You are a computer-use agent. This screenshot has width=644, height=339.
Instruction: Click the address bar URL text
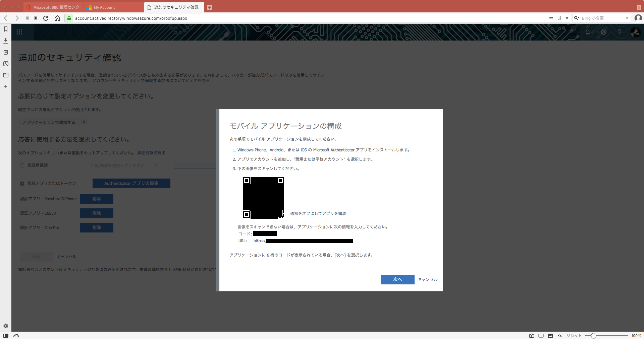tap(131, 18)
